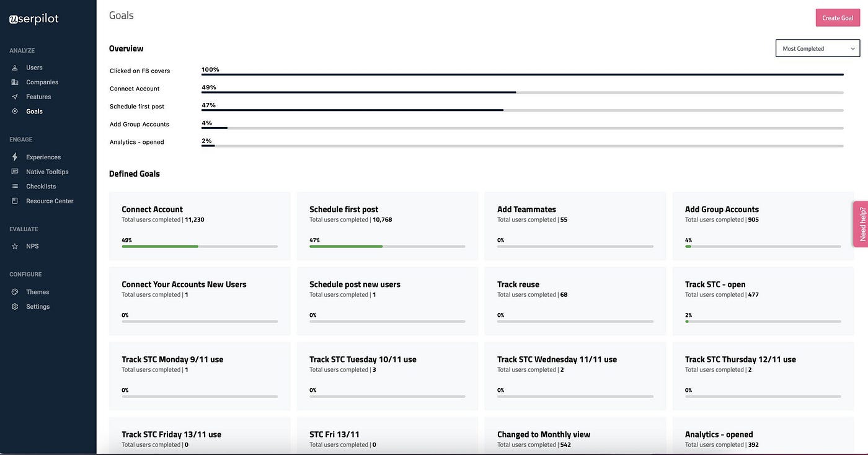Open Track STC Tuesday 10/11 use card
This screenshot has width=868, height=455.
tap(387, 376)
